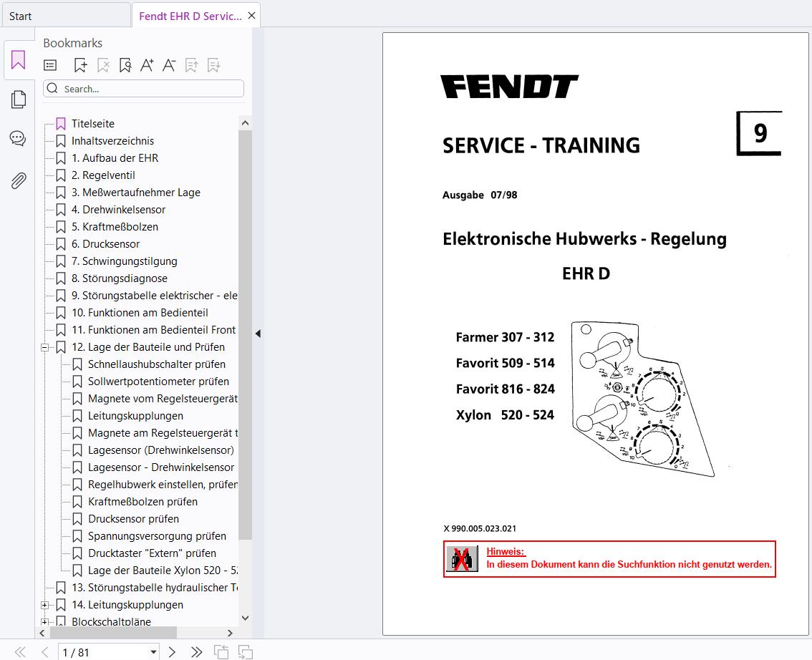Open the Pages panel
812x660 pixels.
coord(18,99)
